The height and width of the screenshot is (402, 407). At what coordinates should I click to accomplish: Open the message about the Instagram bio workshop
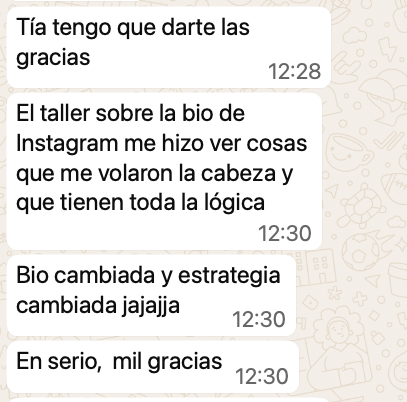(164, 171)
